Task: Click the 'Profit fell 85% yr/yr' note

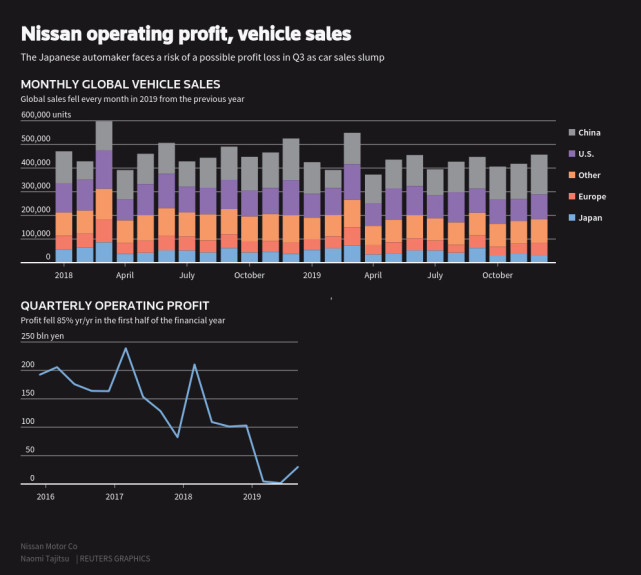Action: pyautogui.click(x=123, y=320)
